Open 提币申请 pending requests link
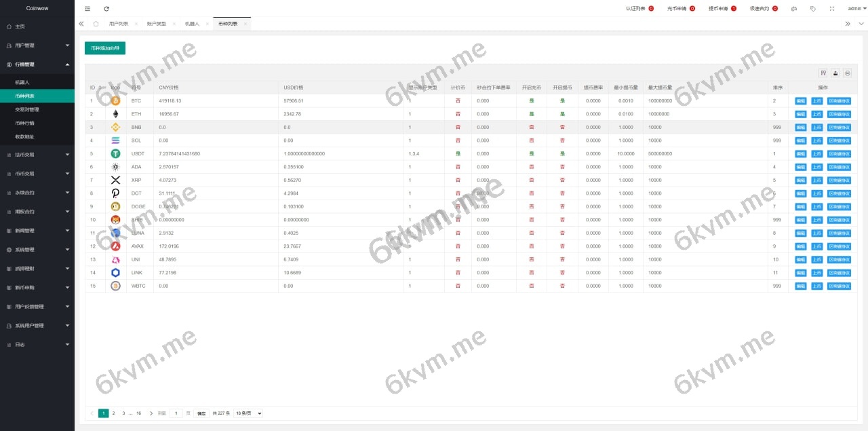 718,9
